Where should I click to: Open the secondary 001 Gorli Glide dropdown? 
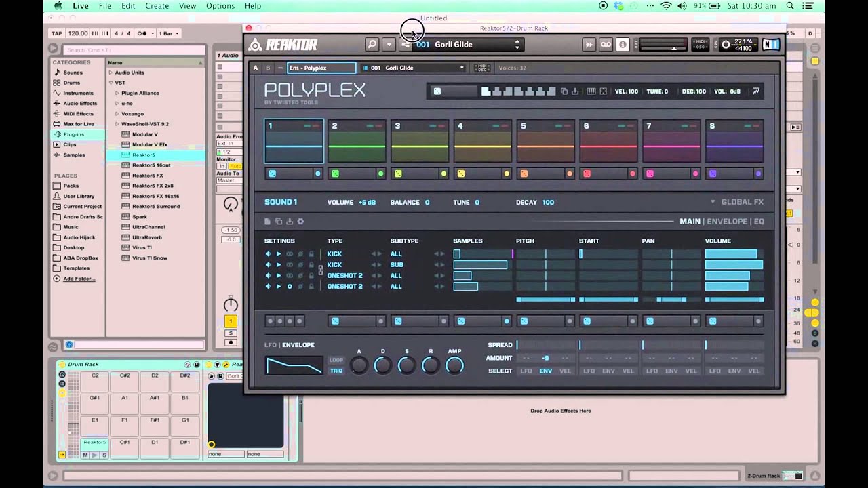tap(414, 68)
